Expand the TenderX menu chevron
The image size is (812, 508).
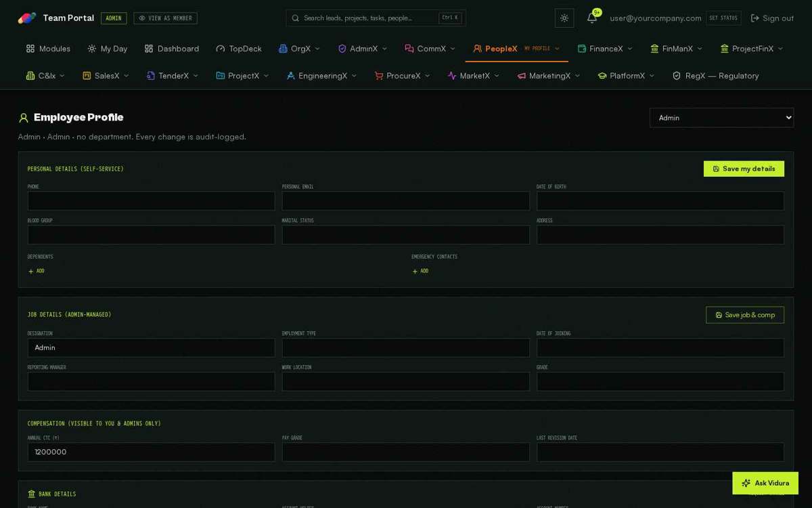coord(196,76)
